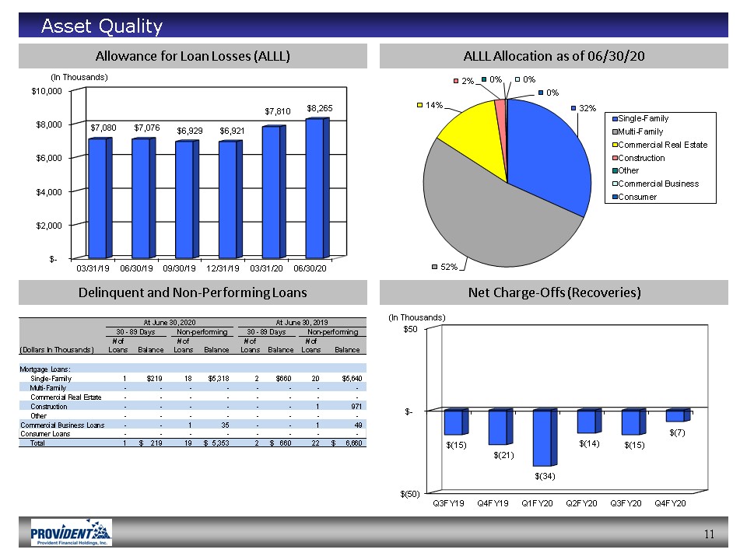The image size is (747, 560).
Task: Click the Q1FY20 bar labeled $(34)
Action: (x=545, y=437)
